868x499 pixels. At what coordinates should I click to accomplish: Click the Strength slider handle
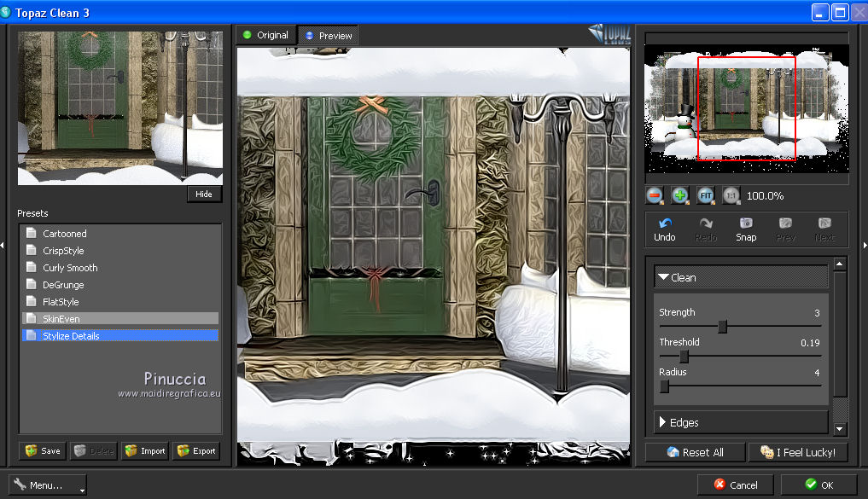click(x=723, y=326)
